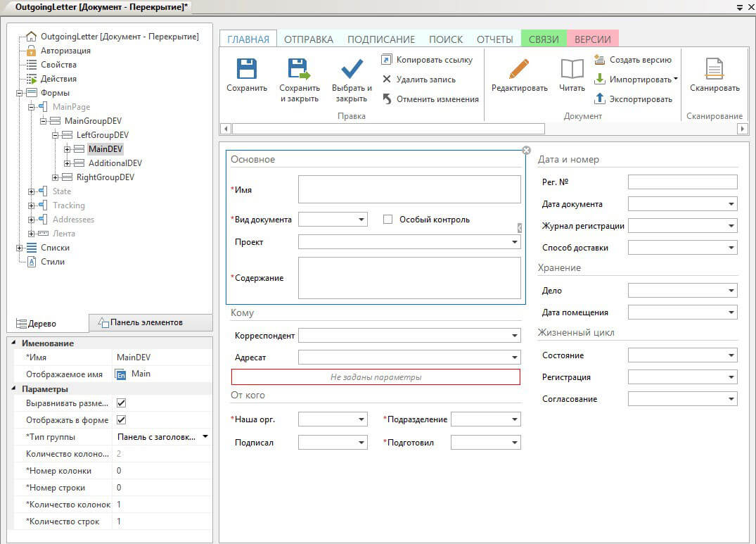The width and height of the screenshot is (756, 544).
Task: Click the Формы icon in tree
Action: [32, 93]
